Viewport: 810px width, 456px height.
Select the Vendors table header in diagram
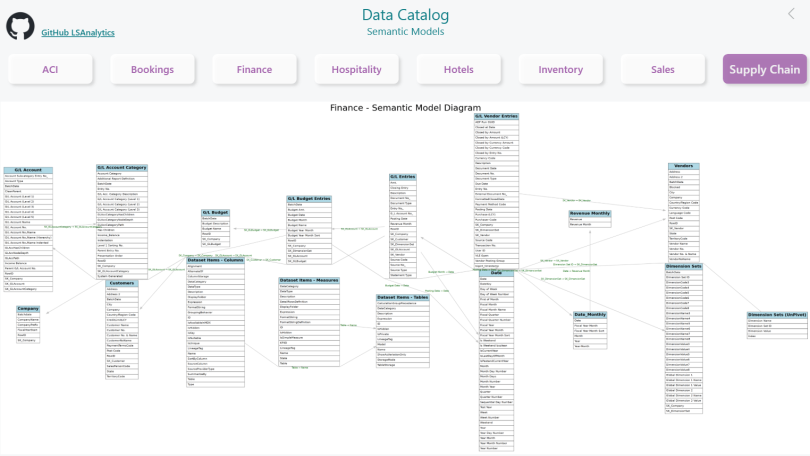(x=684, y=166)
